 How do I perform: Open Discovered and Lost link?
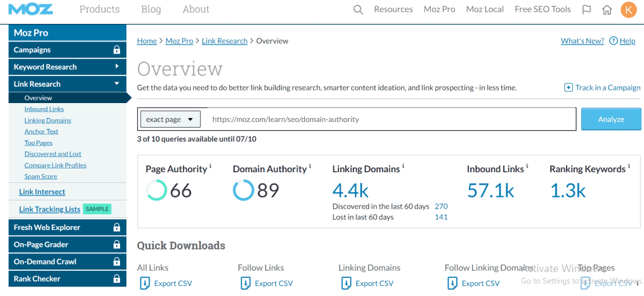53,154
